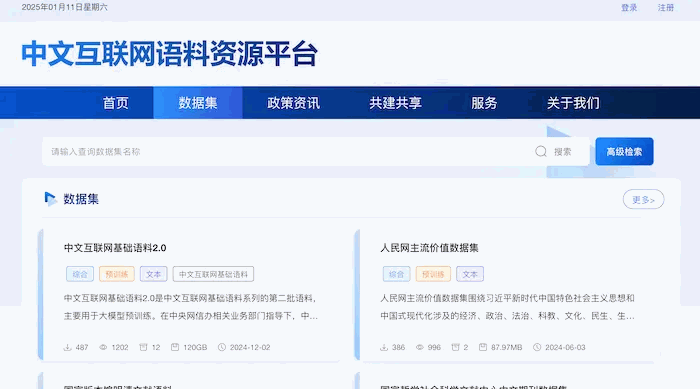Click the eye views icon beside 996
Viewport: 700px width, 389px height.
[x=420, y=347]
